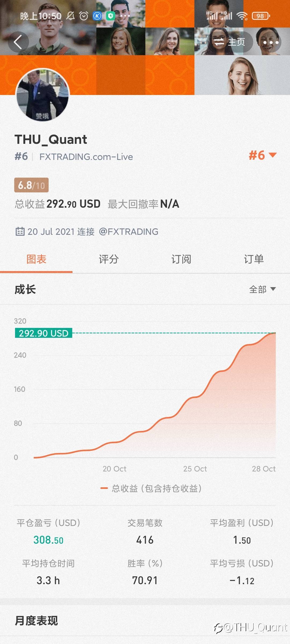Tap the @FXTRADING broker link
This screenshot has width=290, height=644.
129,232
